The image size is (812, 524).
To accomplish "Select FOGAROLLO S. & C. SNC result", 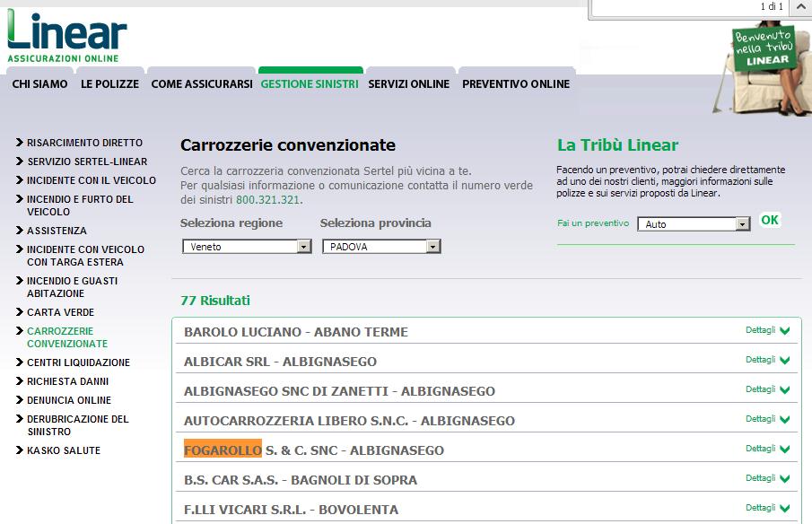I will [x=314, y=450].
